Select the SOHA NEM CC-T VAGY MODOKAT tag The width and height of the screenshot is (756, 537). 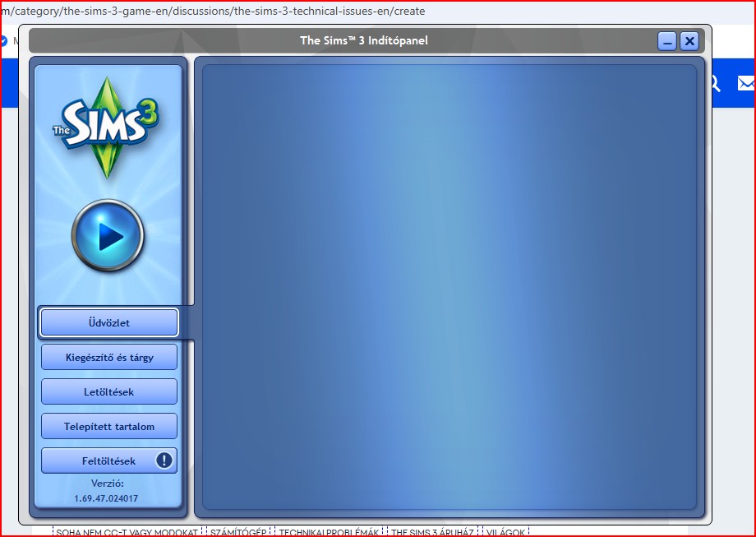127,532
